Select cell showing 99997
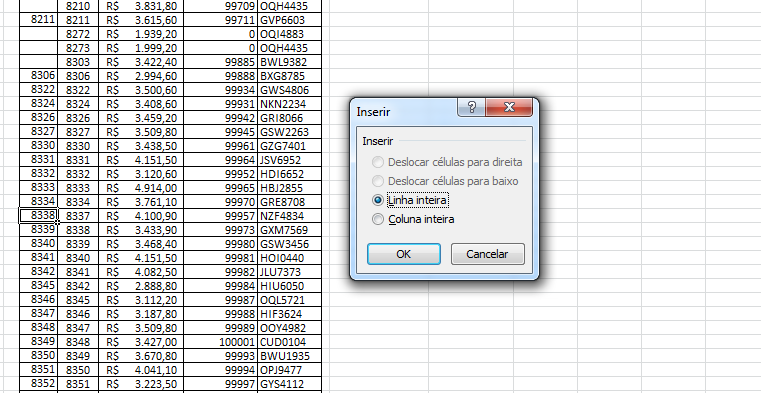The height and width of the screenshot is (393, 761). point(221,384)
